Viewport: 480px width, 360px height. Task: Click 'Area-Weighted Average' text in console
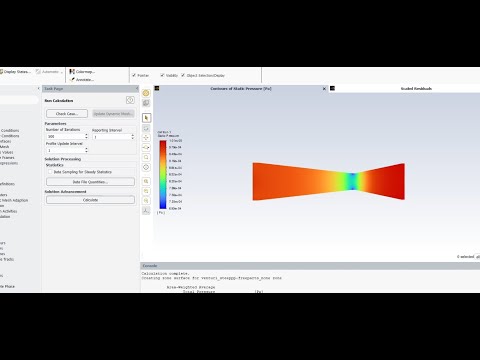(x=191, y=287)
